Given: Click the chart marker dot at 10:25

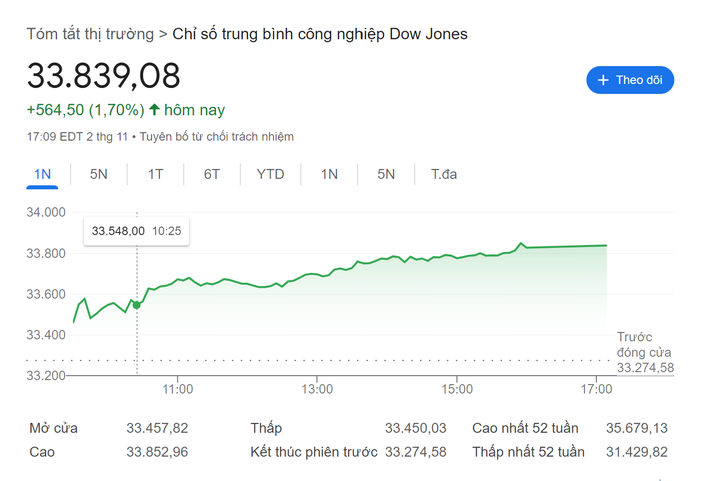Looking at the screenshot, I should click(137, 304).
